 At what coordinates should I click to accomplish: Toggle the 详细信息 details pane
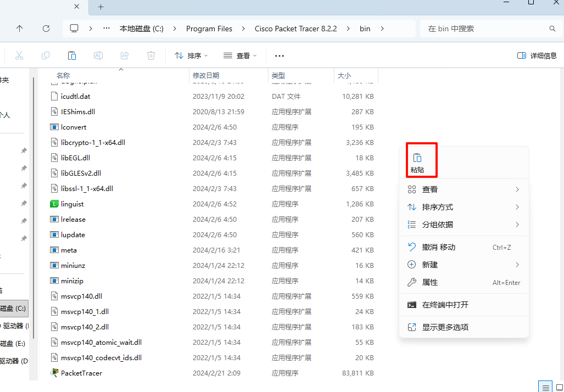coord(537,56)
